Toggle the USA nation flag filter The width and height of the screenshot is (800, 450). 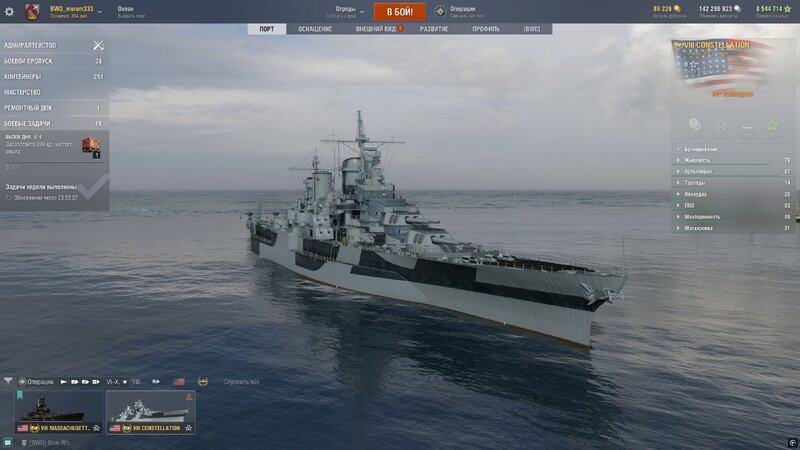(179, 381)
